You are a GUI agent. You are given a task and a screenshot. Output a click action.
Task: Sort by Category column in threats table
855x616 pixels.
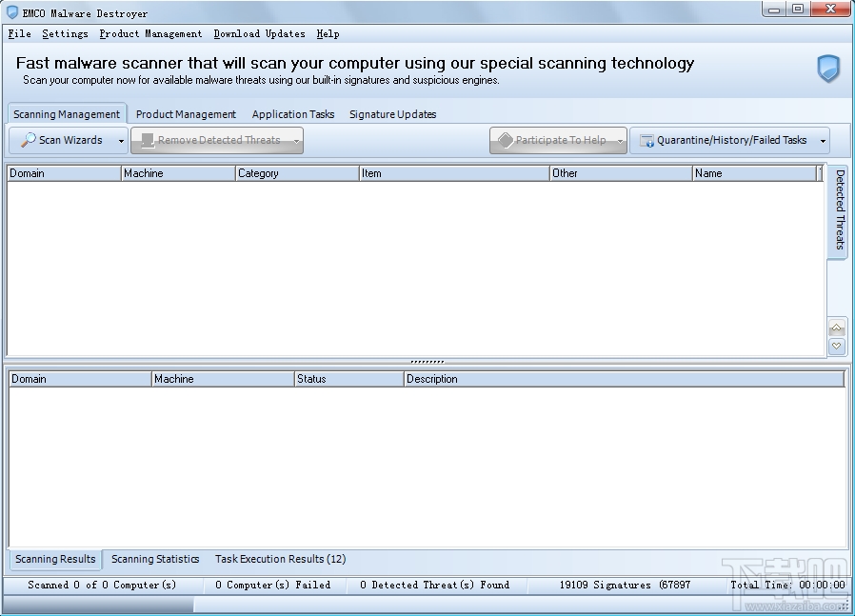(297, 173)
